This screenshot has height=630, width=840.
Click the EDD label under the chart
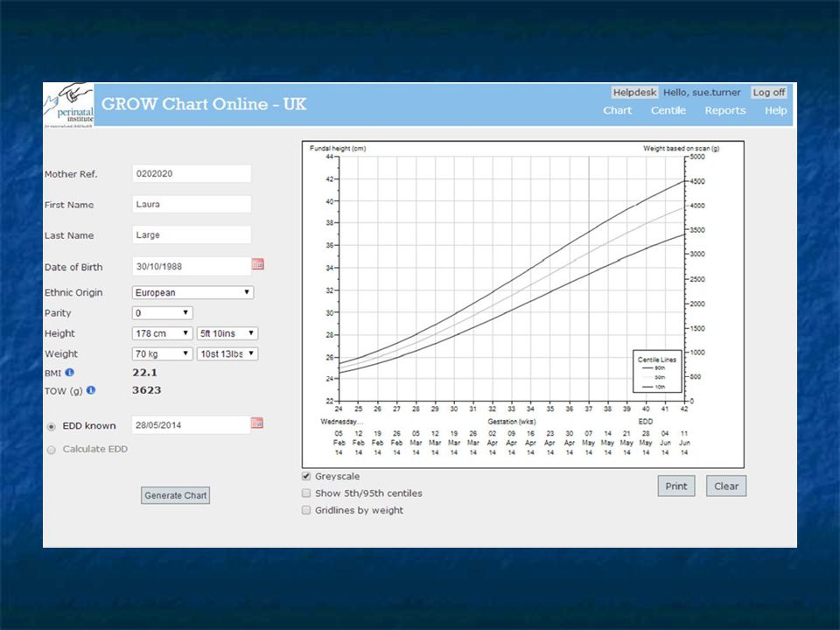tap(646, 422)
